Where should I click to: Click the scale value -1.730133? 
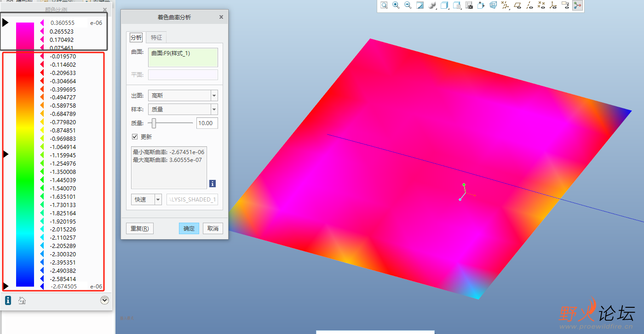63,205
